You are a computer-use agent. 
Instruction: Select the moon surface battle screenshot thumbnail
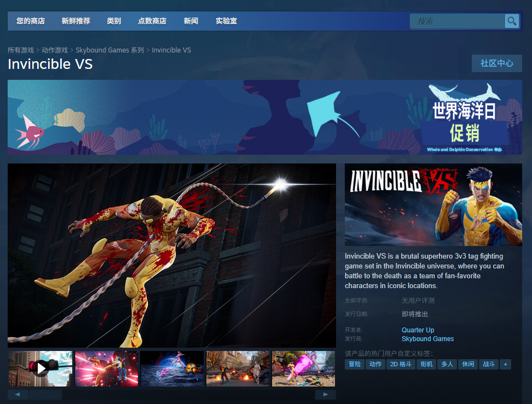(x=172, y=368)
